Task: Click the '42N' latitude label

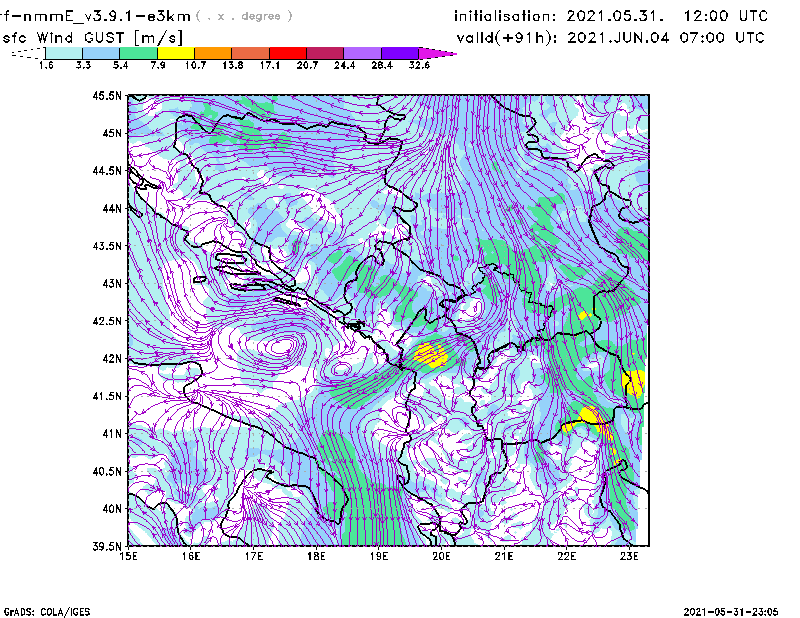Action: pyautogui.click(x=112, y=359)
